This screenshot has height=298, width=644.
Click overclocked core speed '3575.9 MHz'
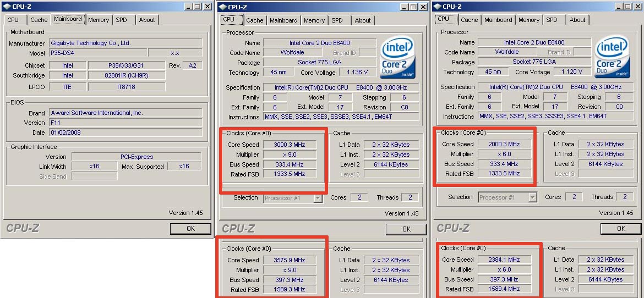pyautogui.click(x=290, y=260)
